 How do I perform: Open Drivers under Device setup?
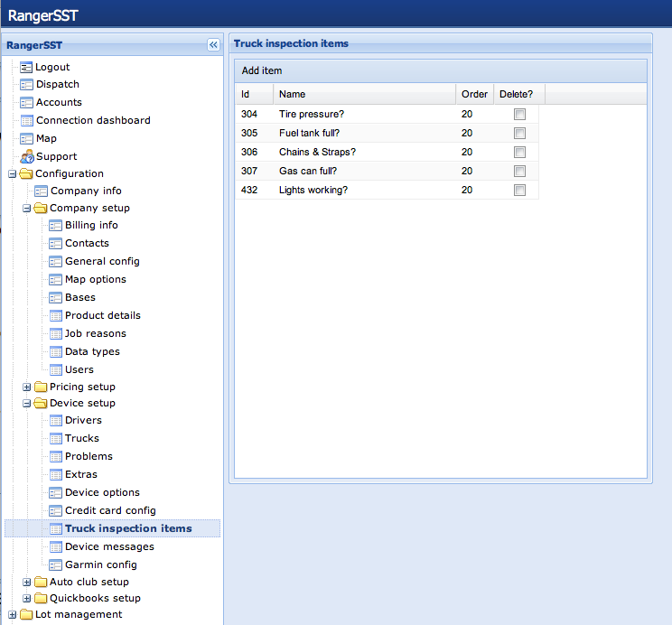[83, 420]
